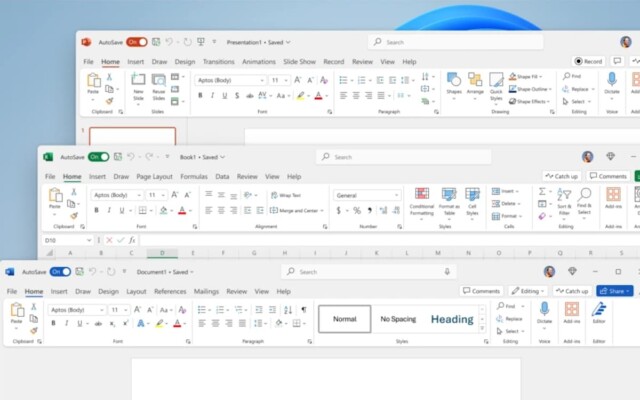The height and width of the screenshot is (400, 640).
Task: Open the Transitions tab in PowerPoint
Action: point(218,62)
